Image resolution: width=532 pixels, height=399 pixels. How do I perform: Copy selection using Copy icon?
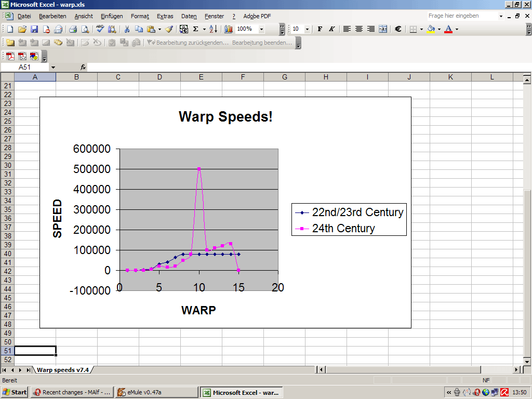[x=139, y=29]
